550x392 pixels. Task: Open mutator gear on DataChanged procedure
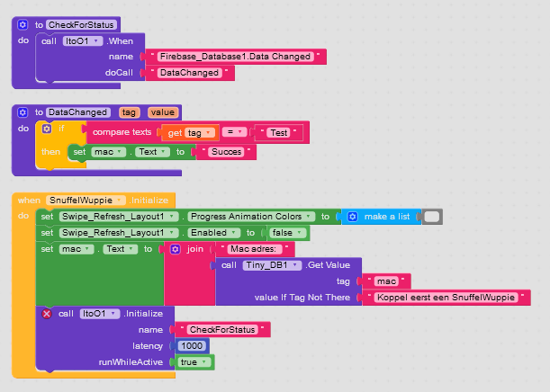click(23, 112)
